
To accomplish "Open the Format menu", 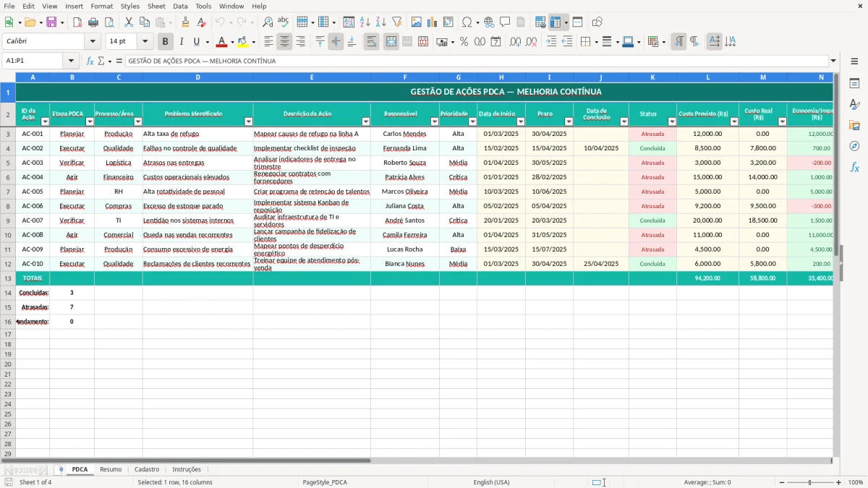I will point(101,6).
